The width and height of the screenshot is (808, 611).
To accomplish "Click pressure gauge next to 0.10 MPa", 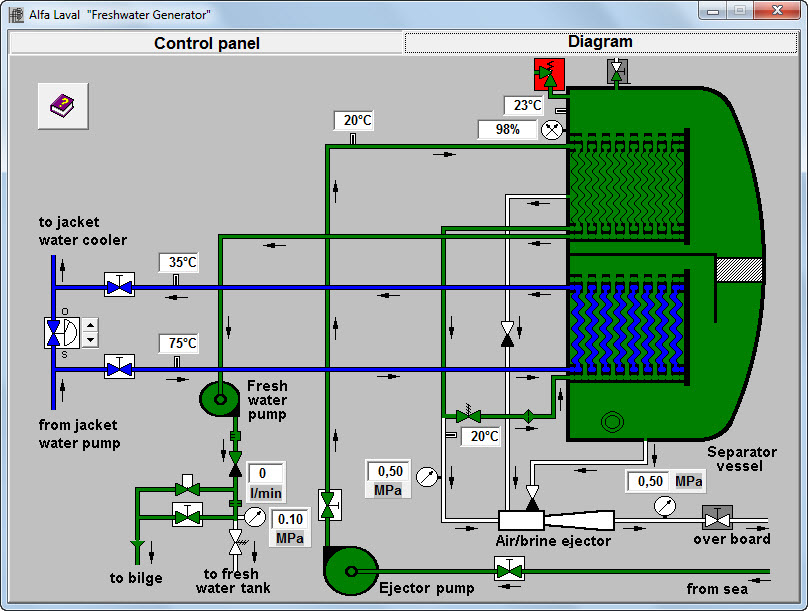I will [x=254, y=517].
